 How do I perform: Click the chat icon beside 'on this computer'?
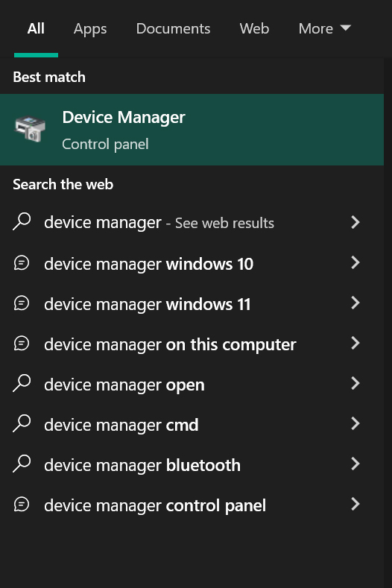(x=22, y=343)
